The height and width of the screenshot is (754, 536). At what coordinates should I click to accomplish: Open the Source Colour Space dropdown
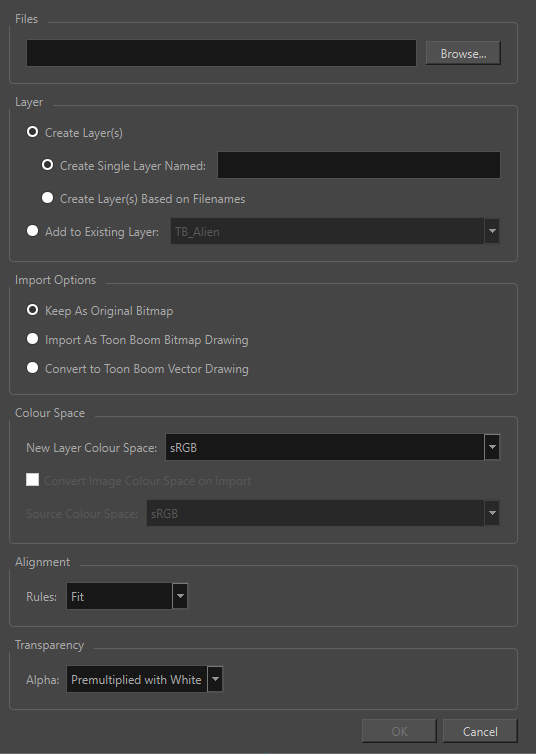[x=323, y=513]
